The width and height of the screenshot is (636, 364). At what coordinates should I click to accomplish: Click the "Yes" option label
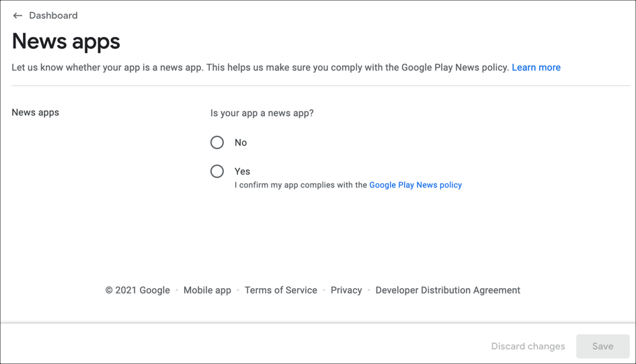click(x=242, y=171)
